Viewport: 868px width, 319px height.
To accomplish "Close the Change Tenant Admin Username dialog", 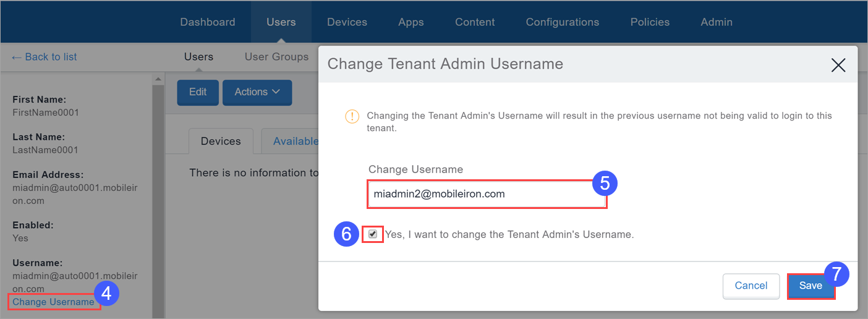I will (838, 65).
